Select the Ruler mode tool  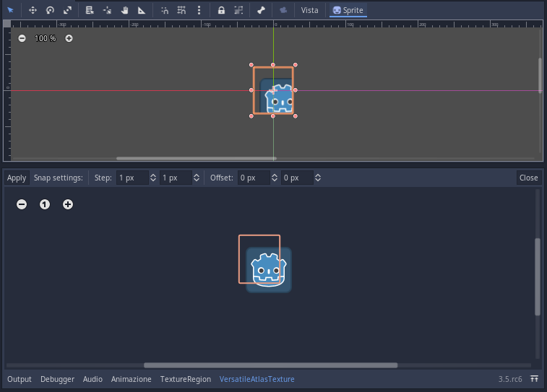142,10
